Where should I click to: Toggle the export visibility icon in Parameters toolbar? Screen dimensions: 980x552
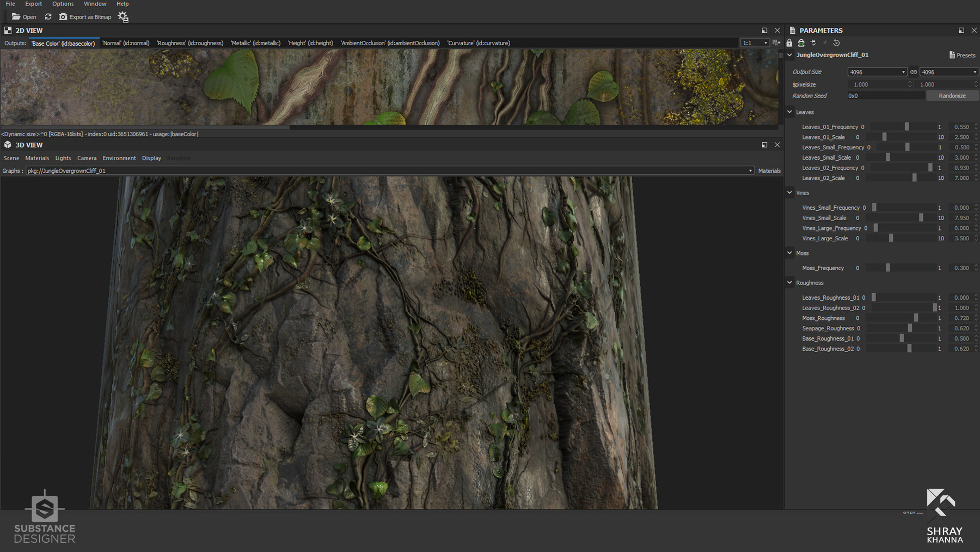click(x=801, y=43)
